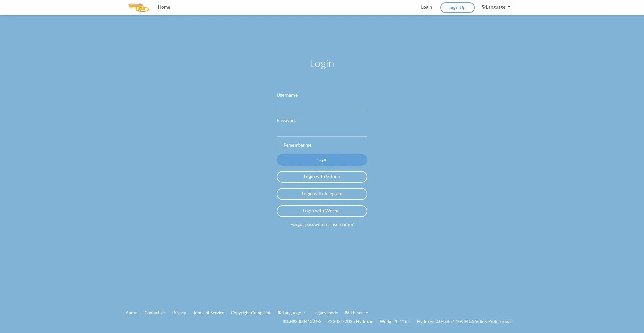The image size is (644, 333).
Task: Go to the Home menu item
Action: coord(164,7)
